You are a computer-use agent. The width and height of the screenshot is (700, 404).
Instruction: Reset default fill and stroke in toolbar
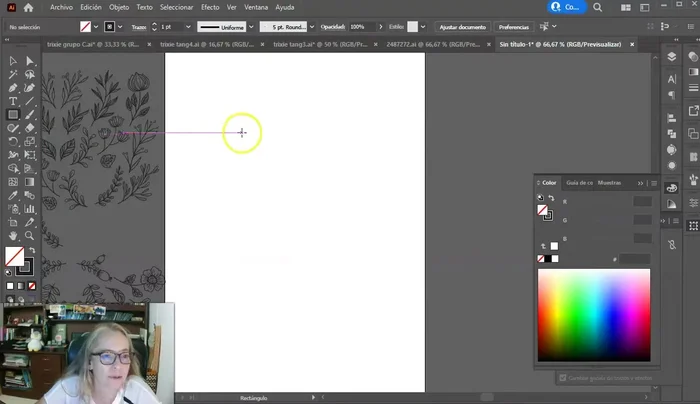pyautogui.click(x=8, y=272)
